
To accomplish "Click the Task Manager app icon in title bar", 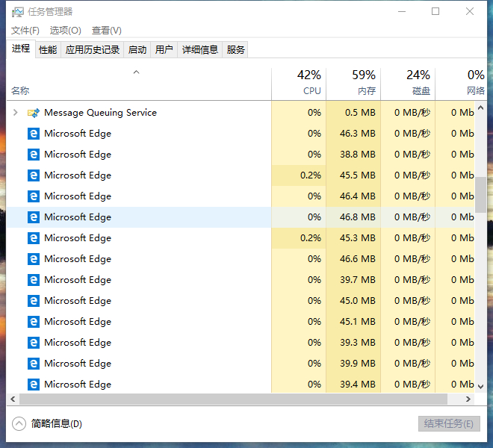I will click(x=18, y=12).
